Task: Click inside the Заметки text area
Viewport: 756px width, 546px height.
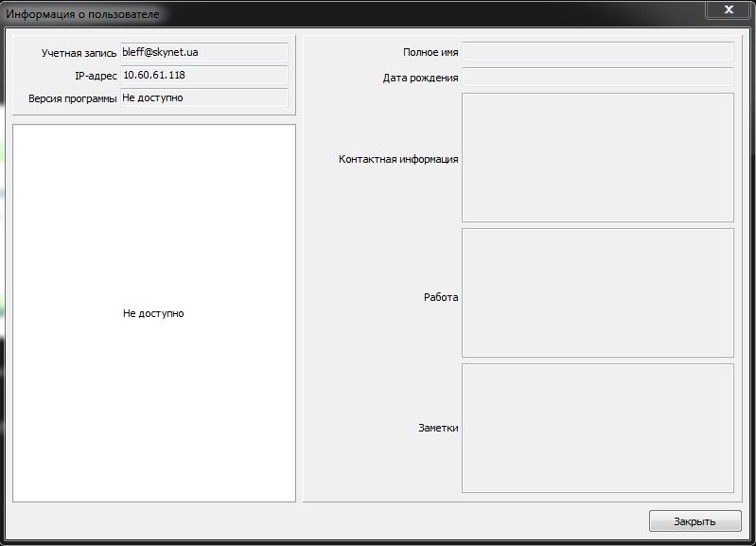Action: pos(597,428)
